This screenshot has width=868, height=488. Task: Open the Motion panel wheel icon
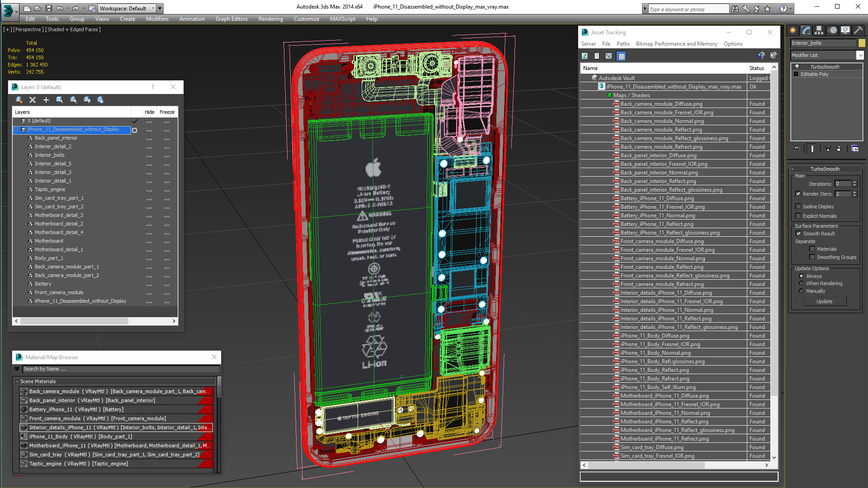coord(833,30)
